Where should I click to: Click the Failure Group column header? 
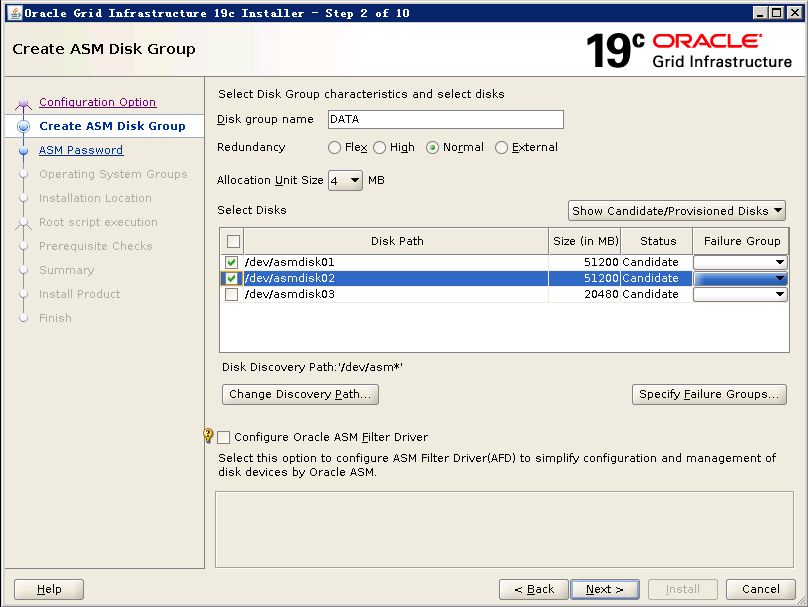pyautogui.click(x=742, y=241)
